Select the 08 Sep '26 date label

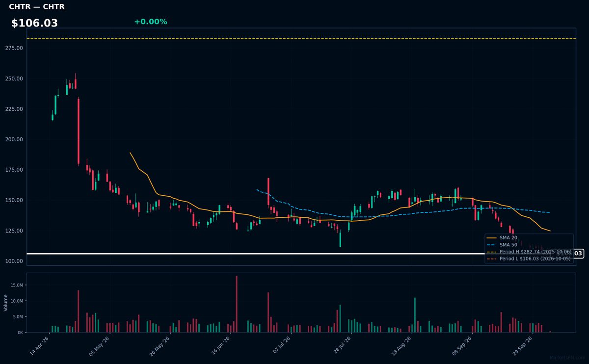coord(462,346)
